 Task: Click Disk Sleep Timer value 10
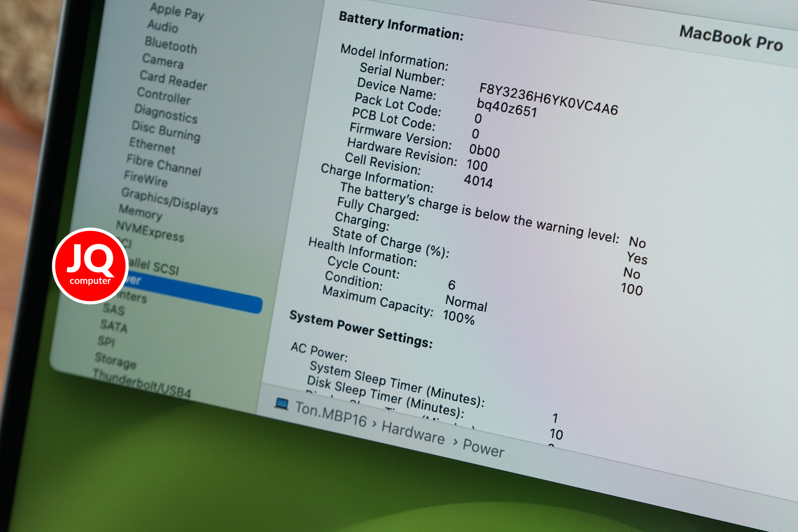pyautogui.click(x=556, y=434)
